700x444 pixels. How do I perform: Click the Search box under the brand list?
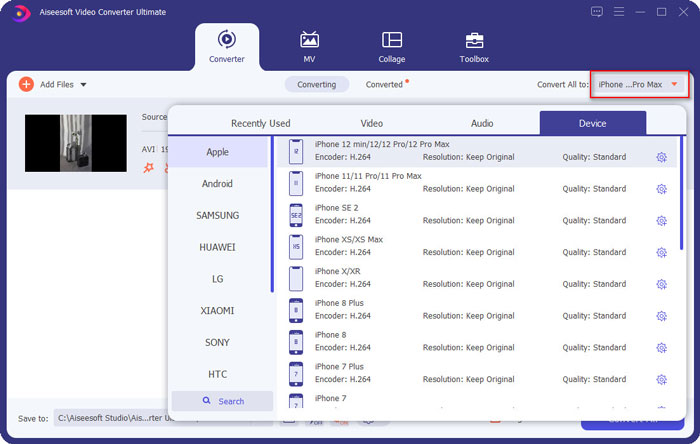click(x=222, y=401)
